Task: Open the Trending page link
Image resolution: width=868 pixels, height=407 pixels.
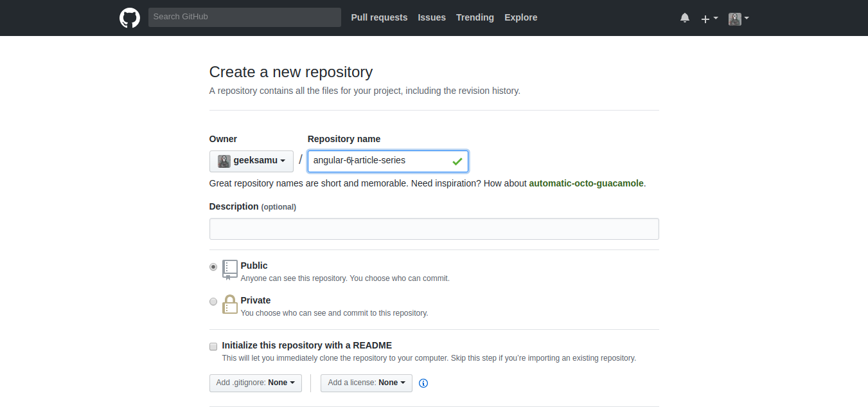Action: pos(475,17)
